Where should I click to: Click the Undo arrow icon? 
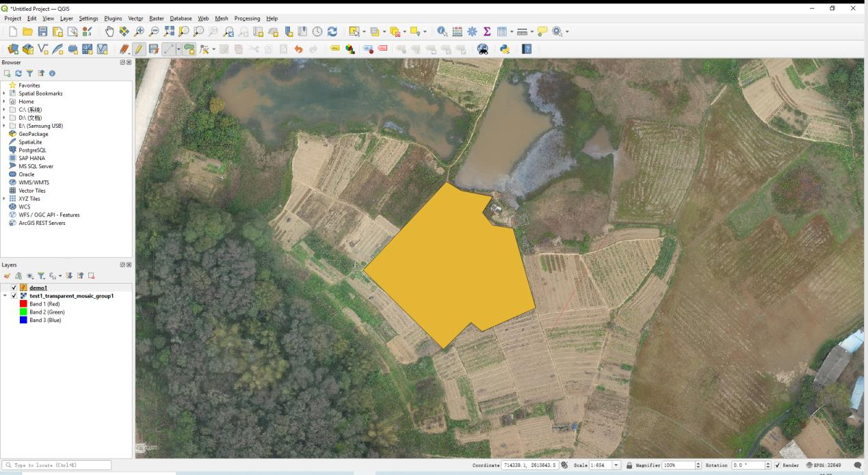click(x=298, y=49)
